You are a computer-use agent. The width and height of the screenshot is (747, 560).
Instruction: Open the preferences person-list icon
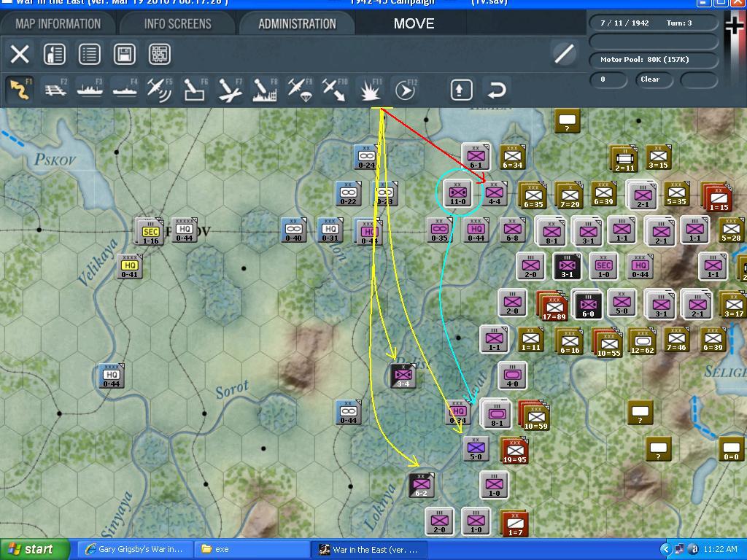tap(54, 54)
